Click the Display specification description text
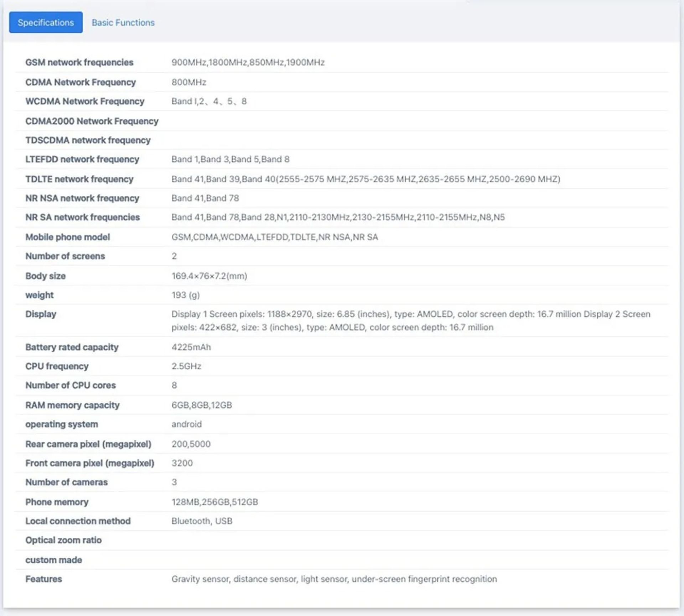The height and width of the screenshot is (616, 684). 410,320
